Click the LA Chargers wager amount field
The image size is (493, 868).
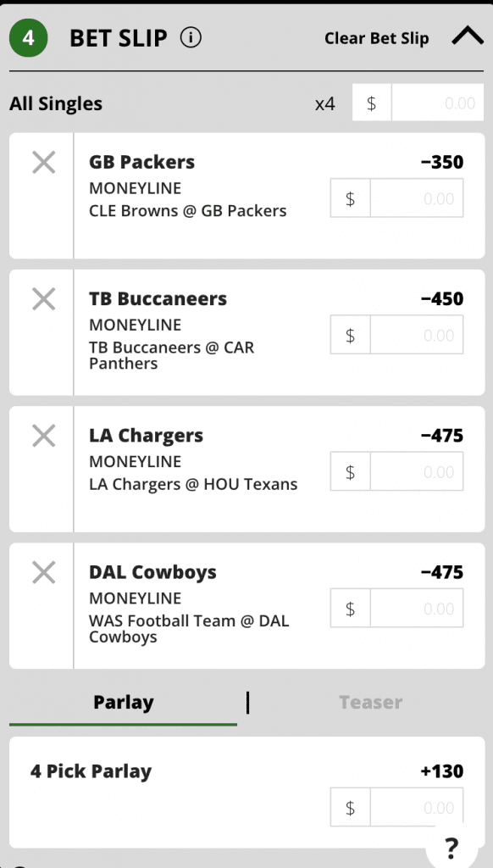[x=396, y=471]
